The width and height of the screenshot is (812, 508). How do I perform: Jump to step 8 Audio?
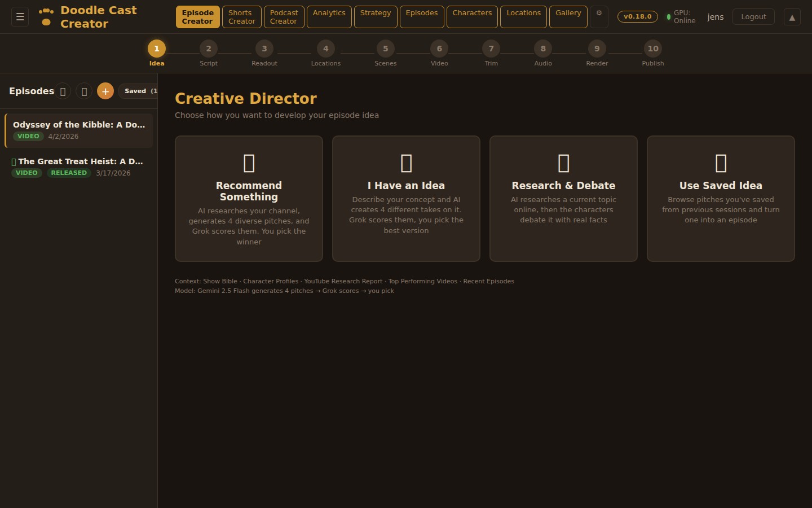pyautogui.click(x=543, y=54)
